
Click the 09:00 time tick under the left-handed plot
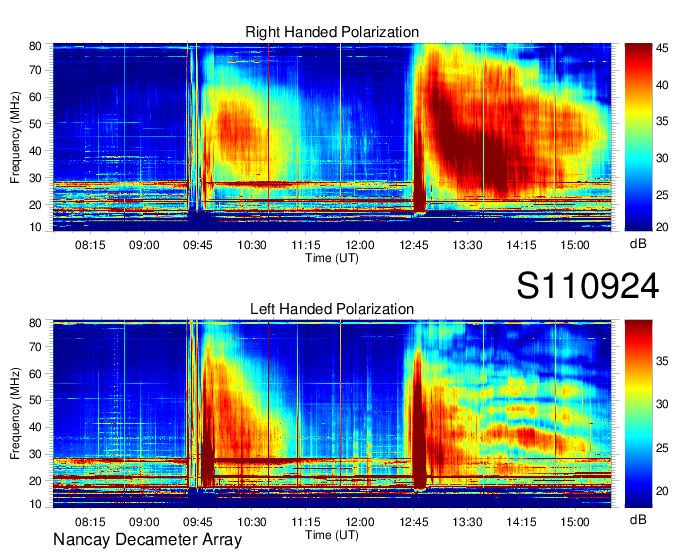coord(144,522)
